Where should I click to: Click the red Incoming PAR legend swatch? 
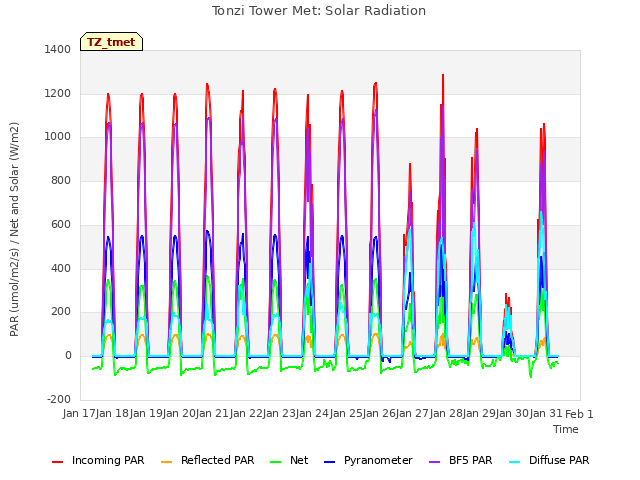[58, 462]
